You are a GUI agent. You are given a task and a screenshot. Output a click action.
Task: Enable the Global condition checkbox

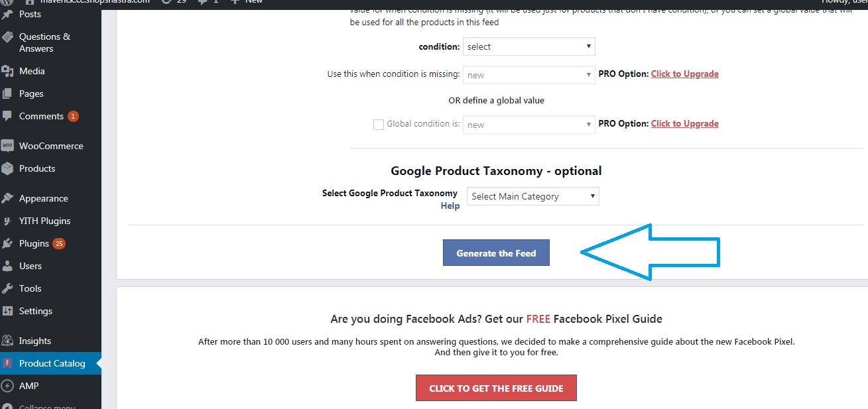click(x=379, y=124)
